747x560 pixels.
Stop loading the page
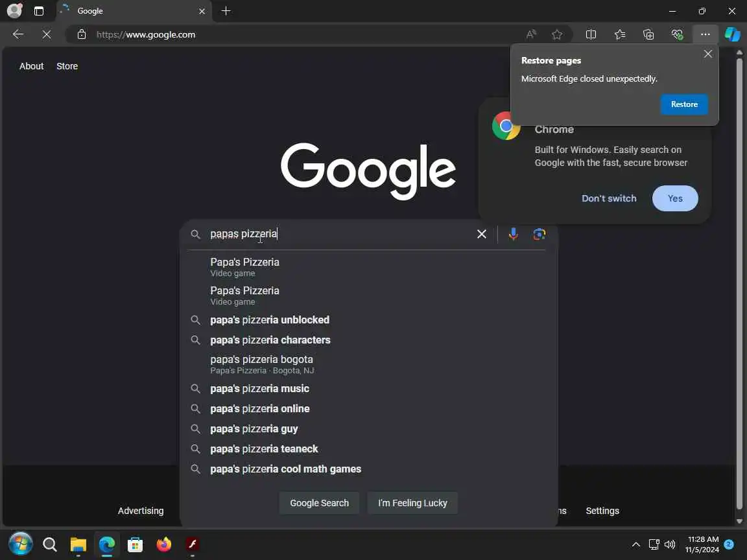[x=46, y=34]
